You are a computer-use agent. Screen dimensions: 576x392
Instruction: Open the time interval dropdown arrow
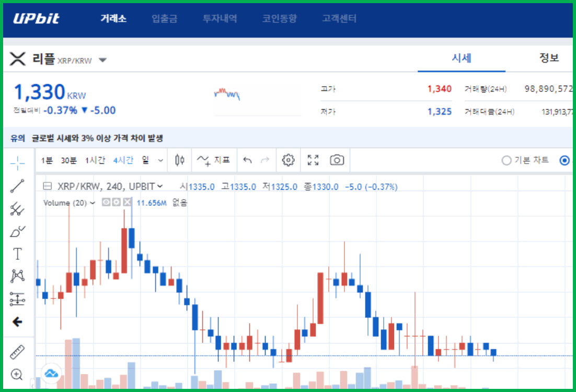(x=160, y=160)
